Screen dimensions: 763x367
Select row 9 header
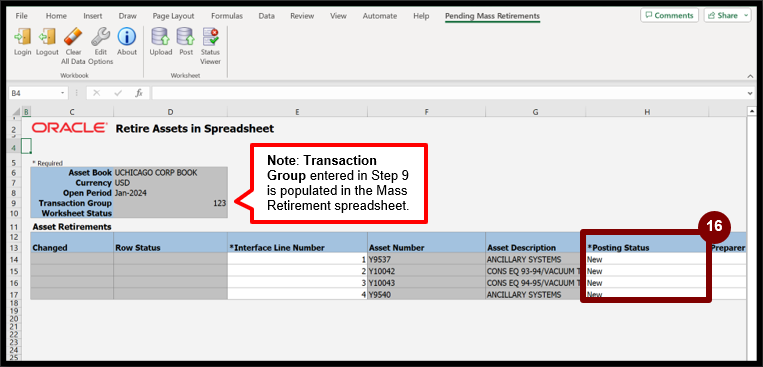pos(13,203)
